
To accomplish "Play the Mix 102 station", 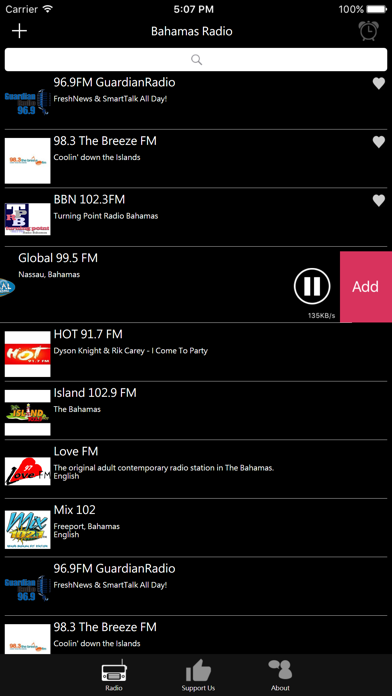I will (196, 528).
